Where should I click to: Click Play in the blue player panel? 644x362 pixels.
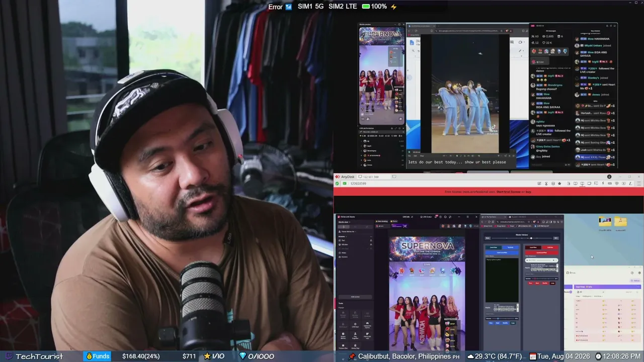[x=491, y=323]
